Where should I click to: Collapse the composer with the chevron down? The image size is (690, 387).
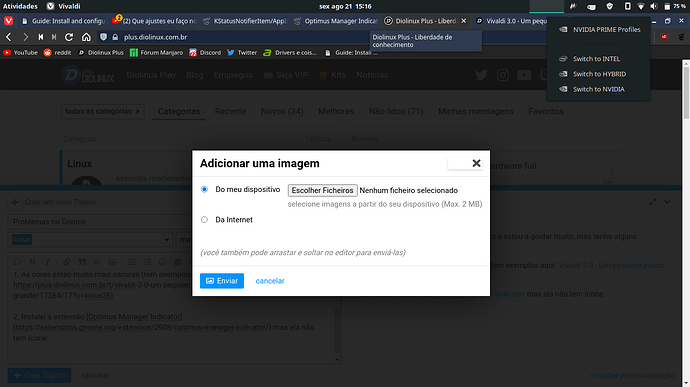point(668,202)
